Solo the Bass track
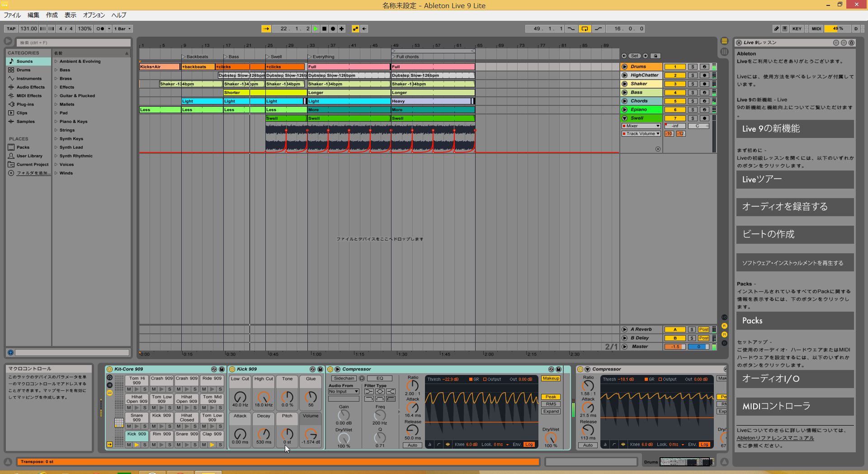The height and width of the screenshot is (474, 868). [693, 92]
